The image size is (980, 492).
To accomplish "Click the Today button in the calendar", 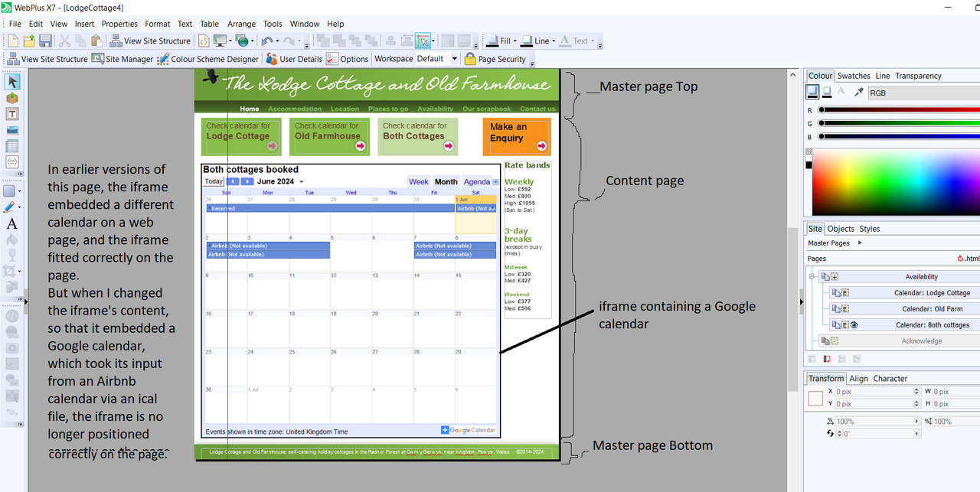I will [x=214, y=182].
